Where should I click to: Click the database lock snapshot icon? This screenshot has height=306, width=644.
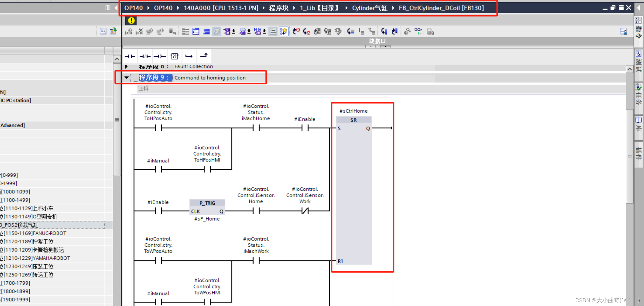pyautogui.click(x=430, y=31)
